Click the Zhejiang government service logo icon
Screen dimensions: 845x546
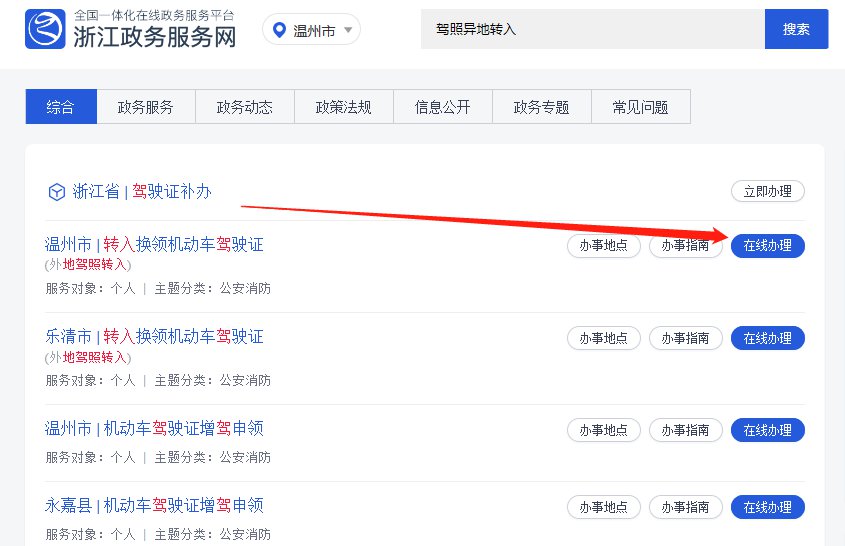point(45,29)
